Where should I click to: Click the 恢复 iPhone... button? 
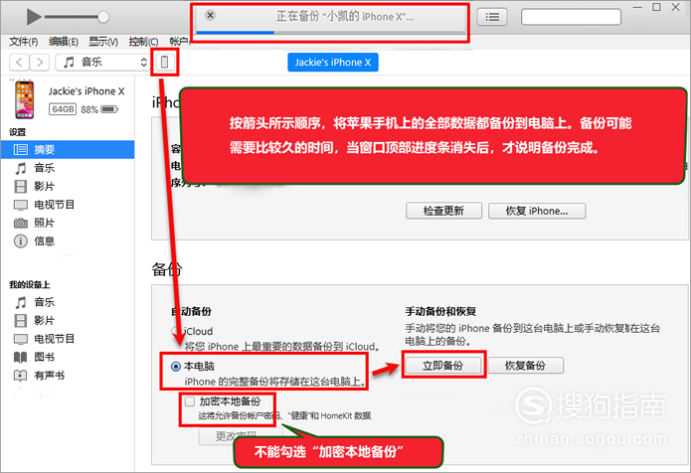[537, 211]
